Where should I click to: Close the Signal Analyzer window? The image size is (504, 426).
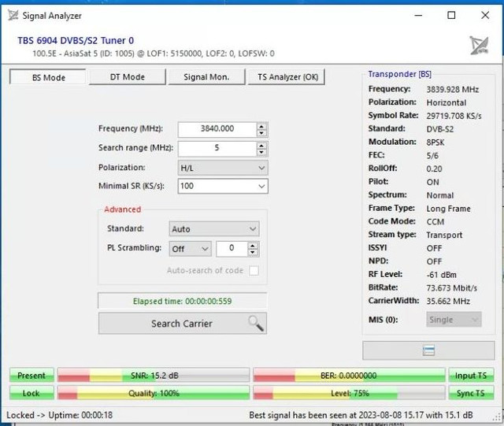(x=485, y=15)
